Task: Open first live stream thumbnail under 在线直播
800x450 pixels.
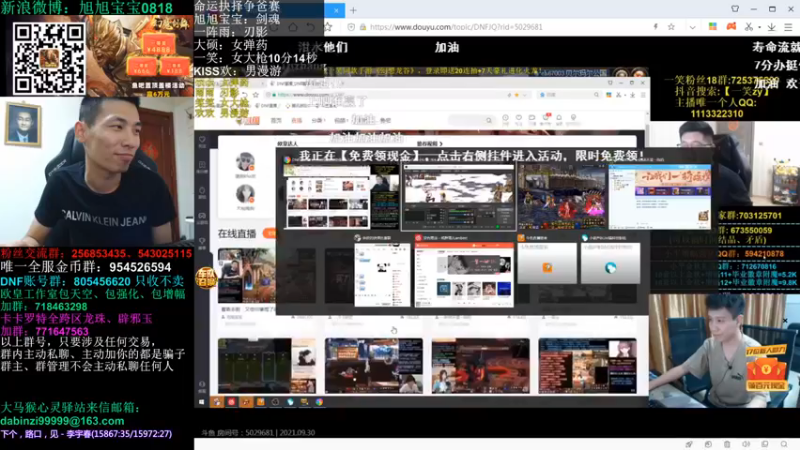Action: click(246, 276)
